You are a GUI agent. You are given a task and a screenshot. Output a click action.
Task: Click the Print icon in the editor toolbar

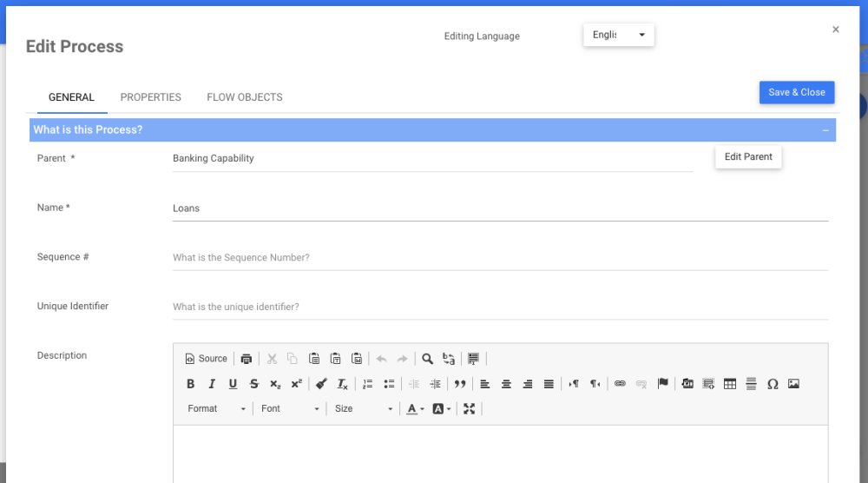pyautogui.click(x=247, y=359)
